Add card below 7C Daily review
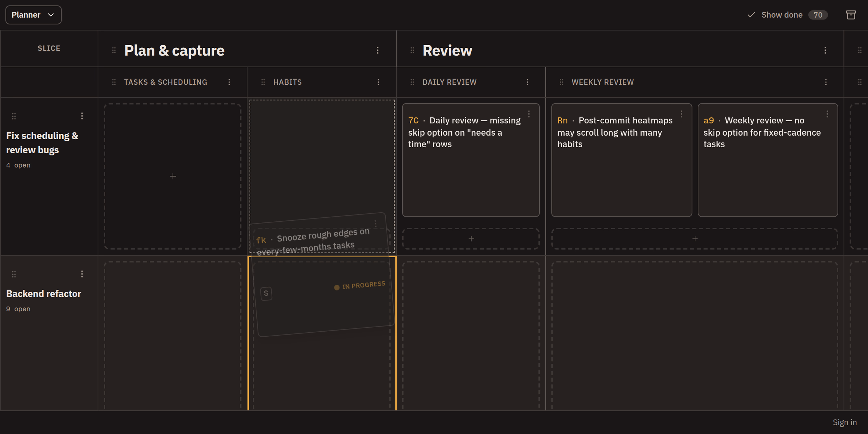 pyautogui.click(x=471, y=239)
